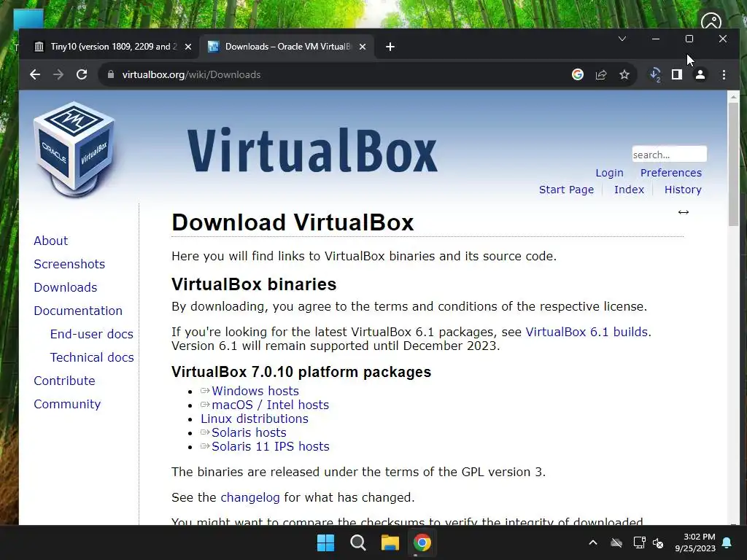
Task: Select the Downloads – Oracle VM VirtualBox tab
Action: (287, 47)
